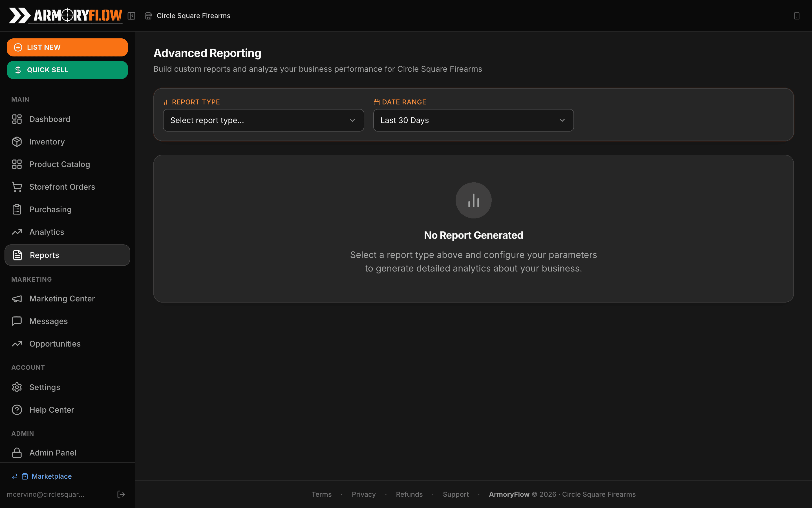Open the Admin Panel

pos(67,453)
